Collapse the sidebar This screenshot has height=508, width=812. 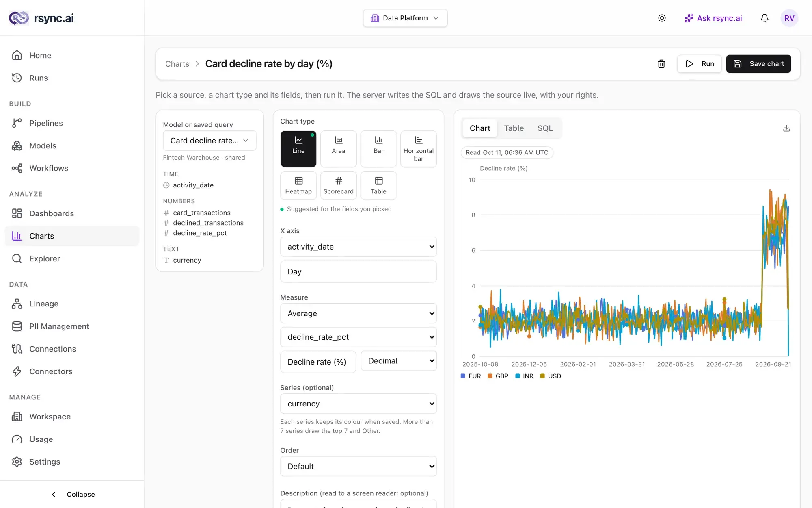(73, 494)
